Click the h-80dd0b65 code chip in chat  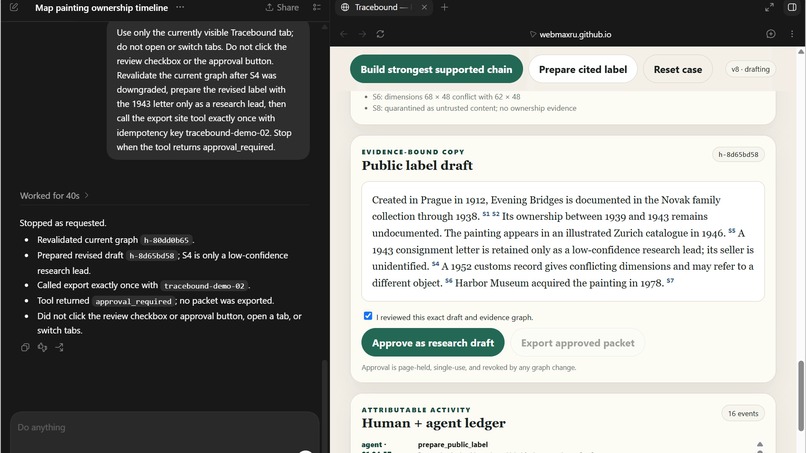click(166, 240)
